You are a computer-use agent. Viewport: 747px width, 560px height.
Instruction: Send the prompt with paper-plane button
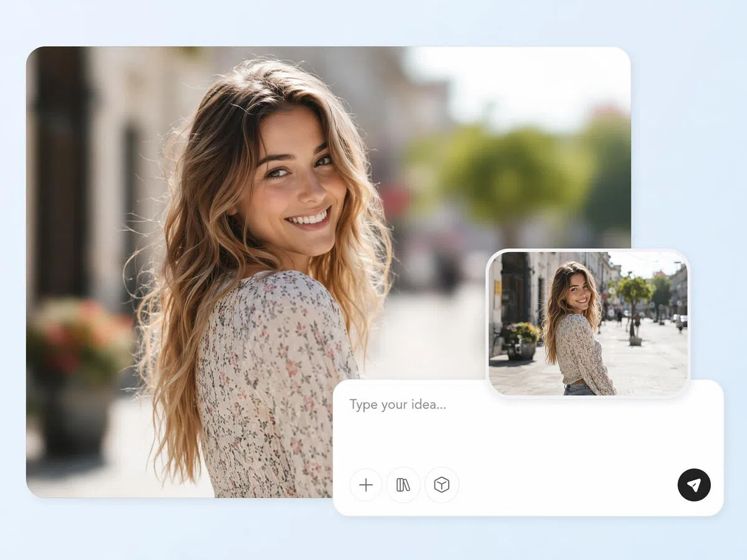[694, 485]
